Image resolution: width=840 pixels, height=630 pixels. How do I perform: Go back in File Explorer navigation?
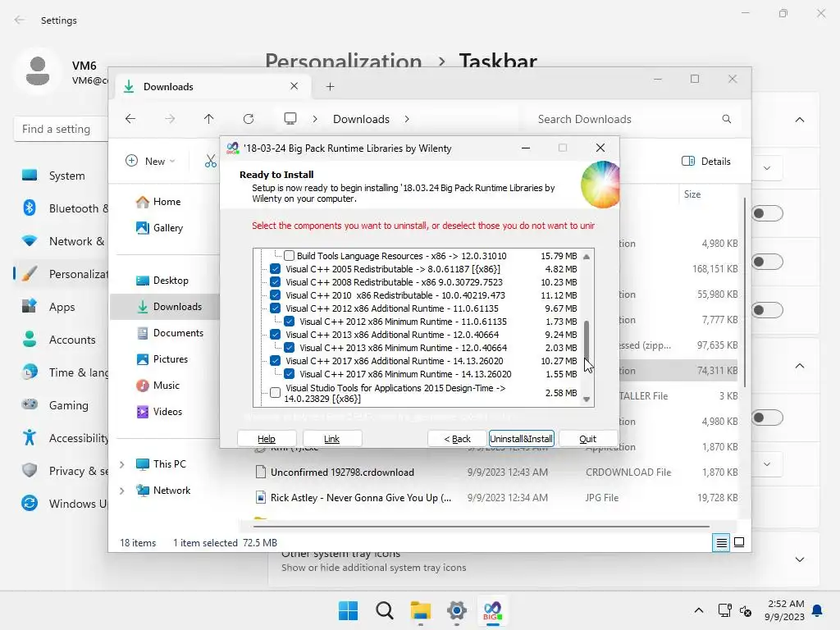coord(130,119)
